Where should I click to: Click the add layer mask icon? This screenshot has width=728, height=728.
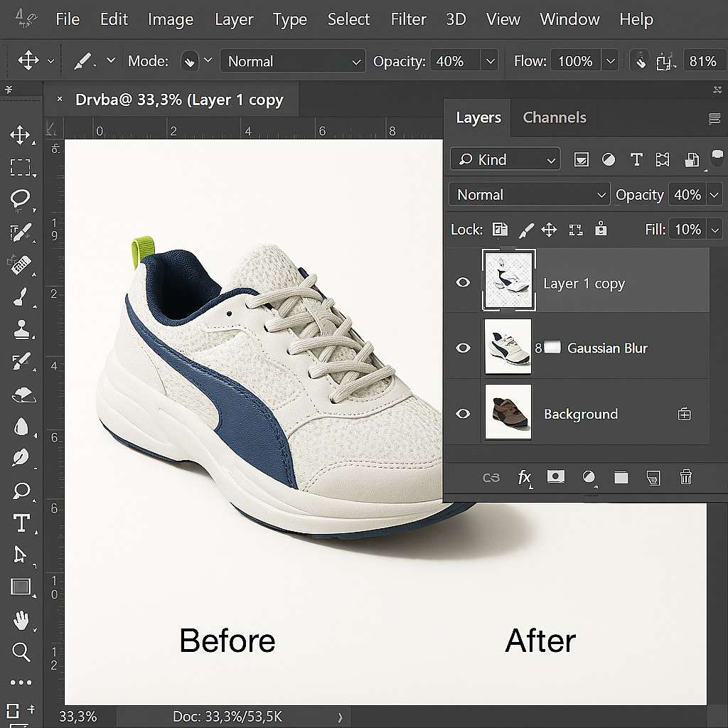point(556,477)
